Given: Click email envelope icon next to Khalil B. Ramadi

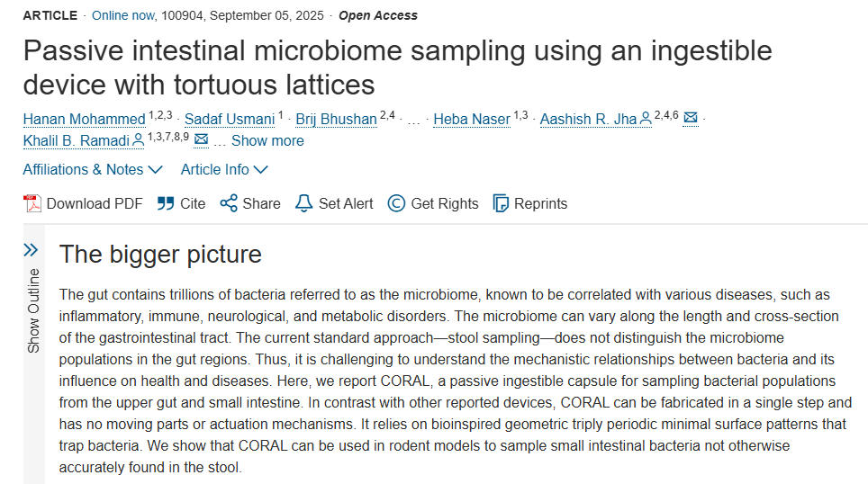Looking at the screenshot, I should pos(202,139).
